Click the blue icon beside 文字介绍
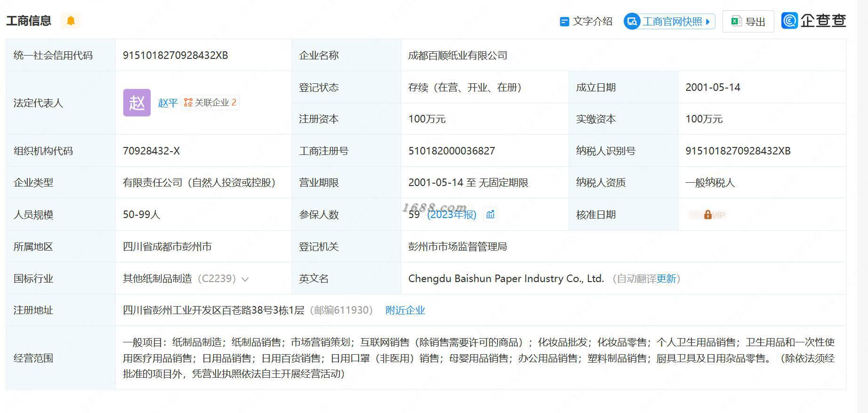Image resolution: width=868 pixels, height=413 pixels. pyautogui.click(x=564, y=22)
